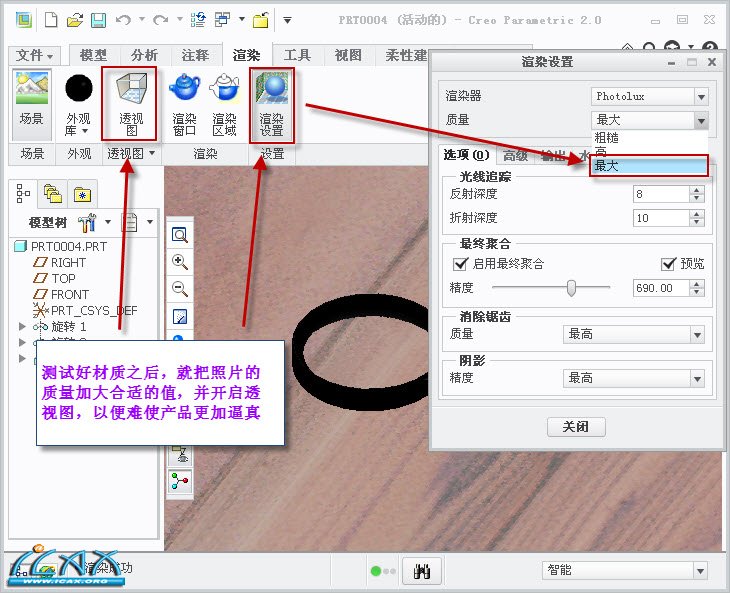Viewport: 730px width, 593px height.
Task: Toggle 启用最终聚合 checkbox
Action: pos(460,264)
